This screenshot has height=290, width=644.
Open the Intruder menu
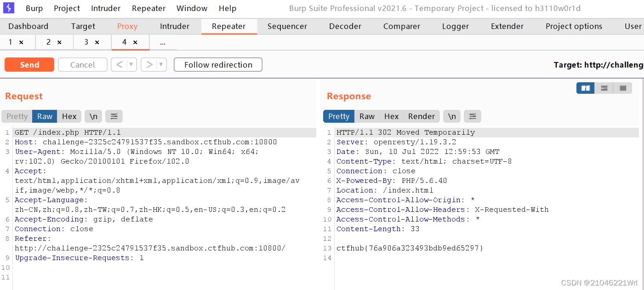pos(106,8)
